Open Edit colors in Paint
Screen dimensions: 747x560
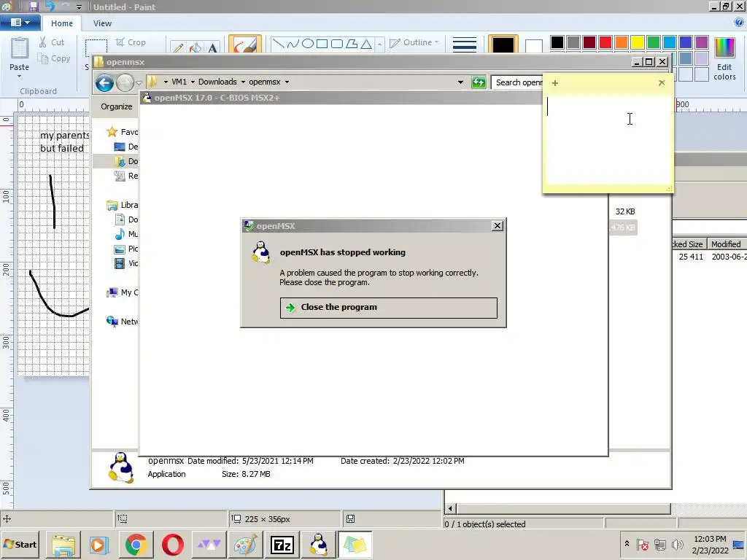(x=724, y=58)
